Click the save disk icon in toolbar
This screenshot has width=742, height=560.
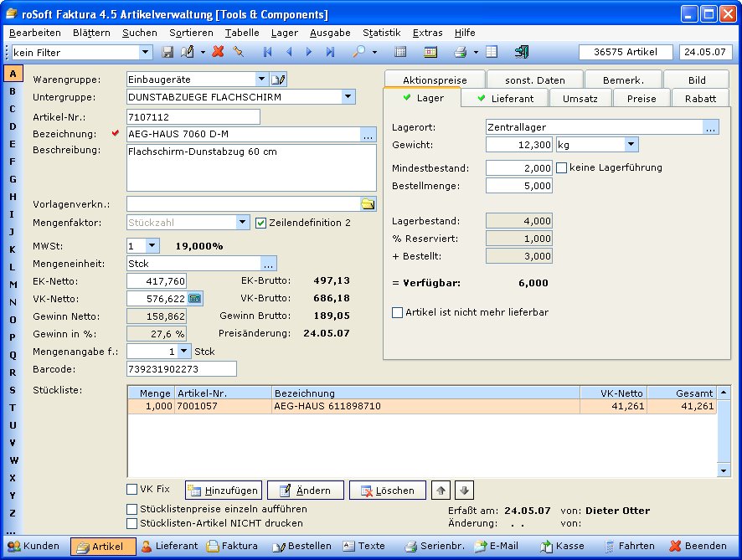tap(167, 52)
